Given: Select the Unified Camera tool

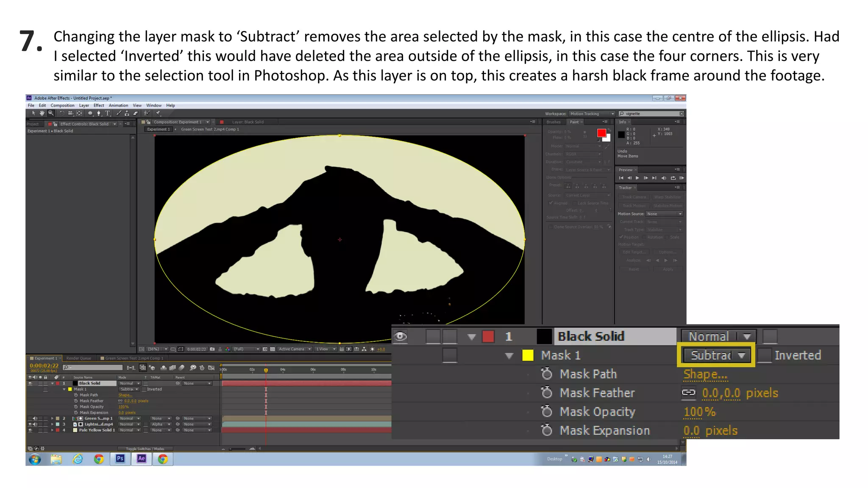Looking at the screenshot, I should (71, 113).
